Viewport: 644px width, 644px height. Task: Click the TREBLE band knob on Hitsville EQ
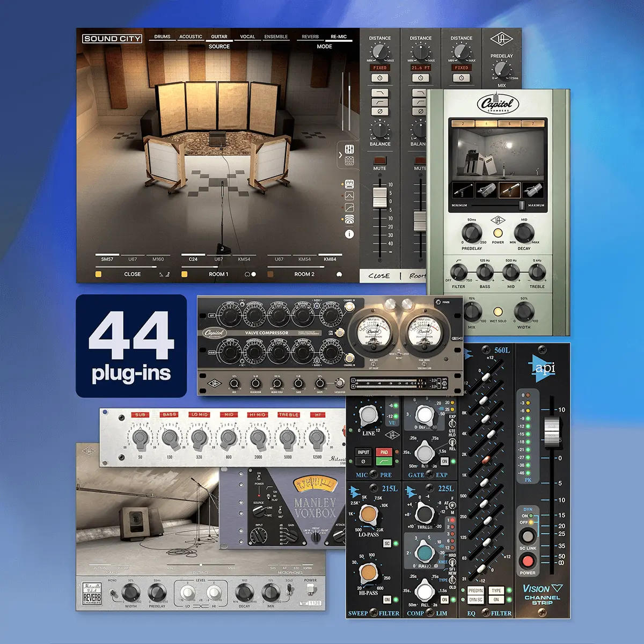[288, 438]
